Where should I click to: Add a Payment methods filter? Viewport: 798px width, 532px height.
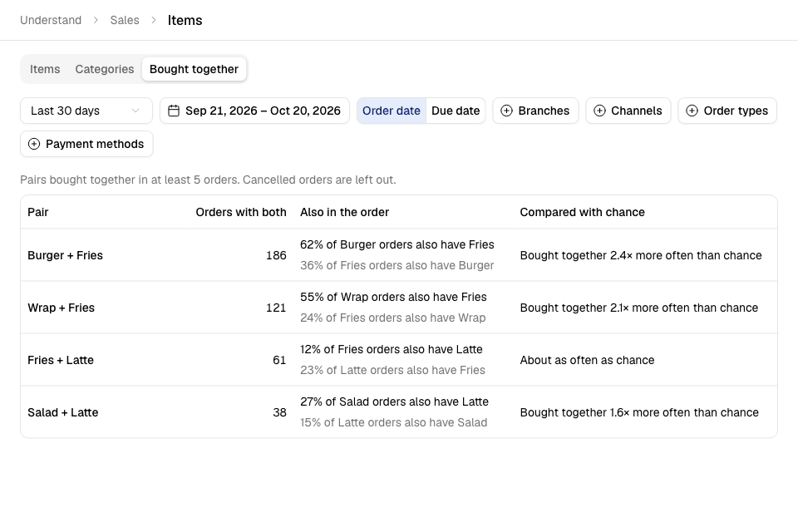click(86, 144)
